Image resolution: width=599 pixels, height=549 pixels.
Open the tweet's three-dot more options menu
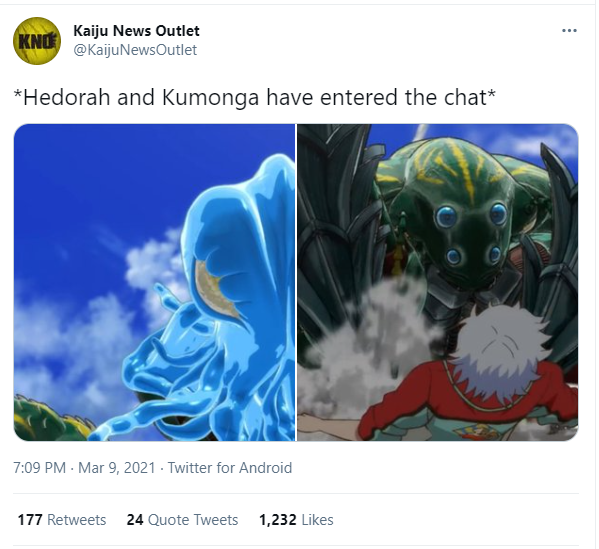569,31
